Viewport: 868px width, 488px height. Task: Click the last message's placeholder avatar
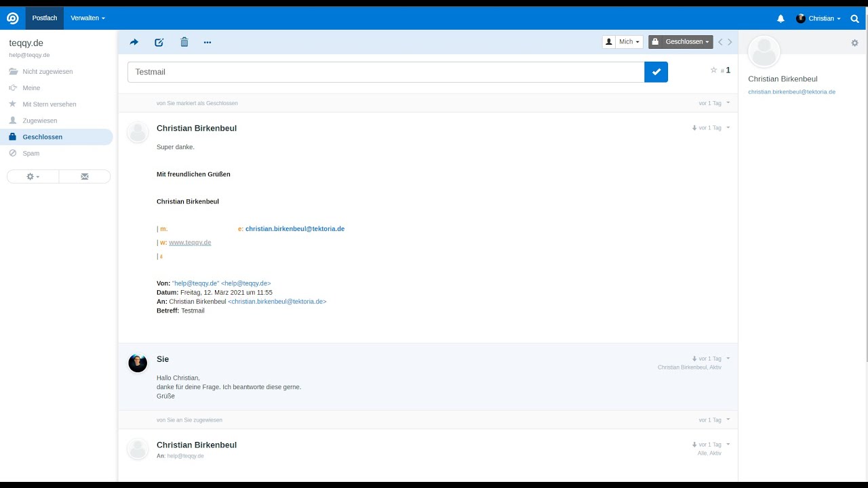pos(138,449)
